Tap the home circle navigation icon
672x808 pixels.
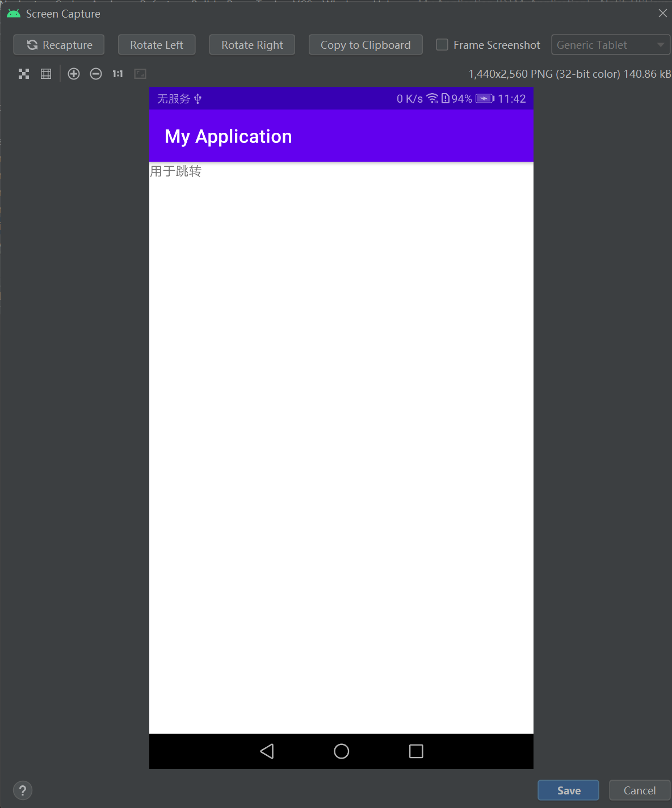click(x=342, y=751)
